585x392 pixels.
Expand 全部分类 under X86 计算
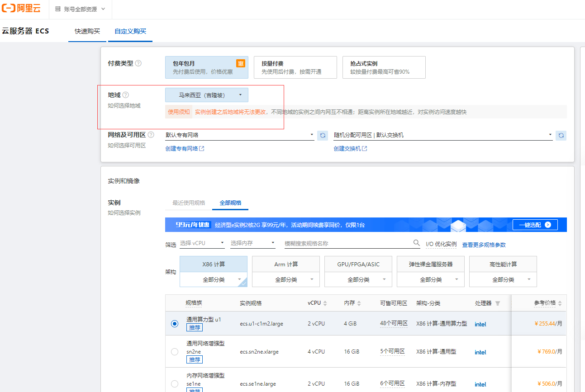214,279
